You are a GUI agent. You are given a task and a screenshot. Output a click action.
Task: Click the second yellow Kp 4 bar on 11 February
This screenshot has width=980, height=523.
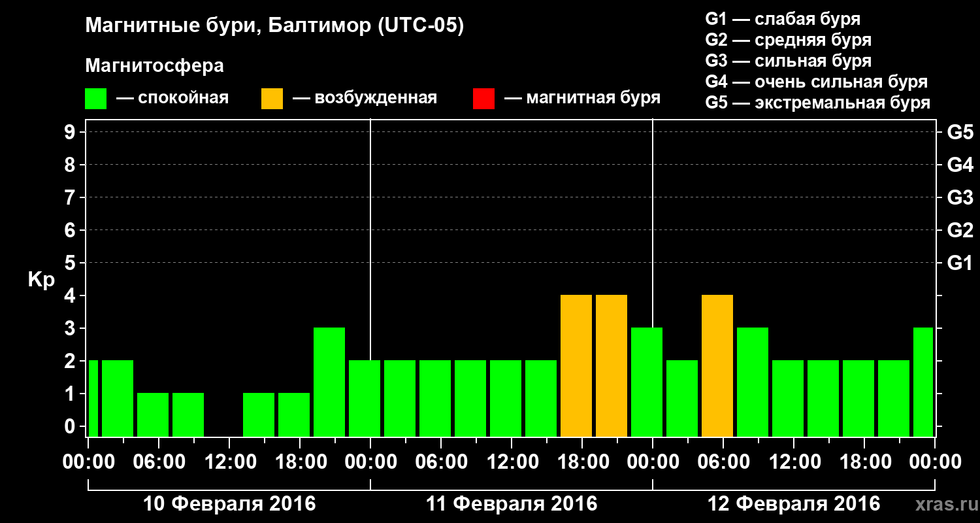(612, 366)
